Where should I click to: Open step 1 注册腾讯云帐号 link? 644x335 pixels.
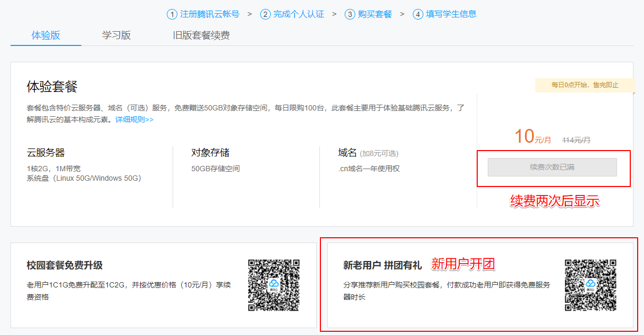[x=203, y=14]
